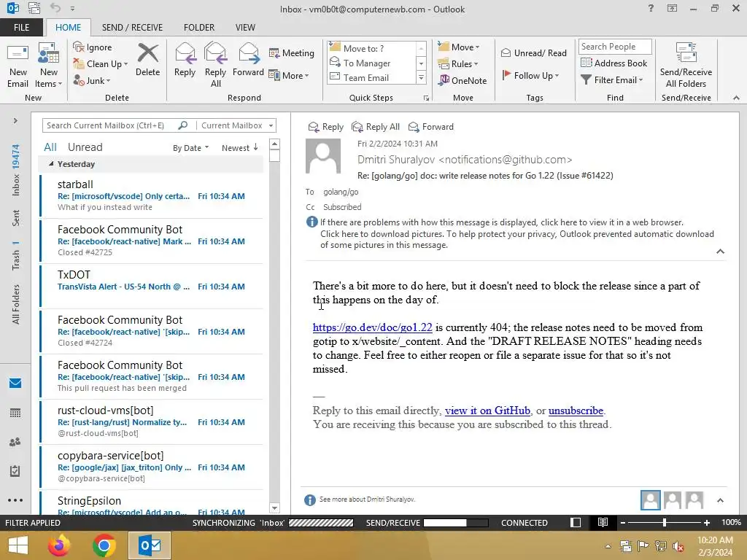Open the Rules dropdown
Screen dimensions: 747x560
(458, 64)
